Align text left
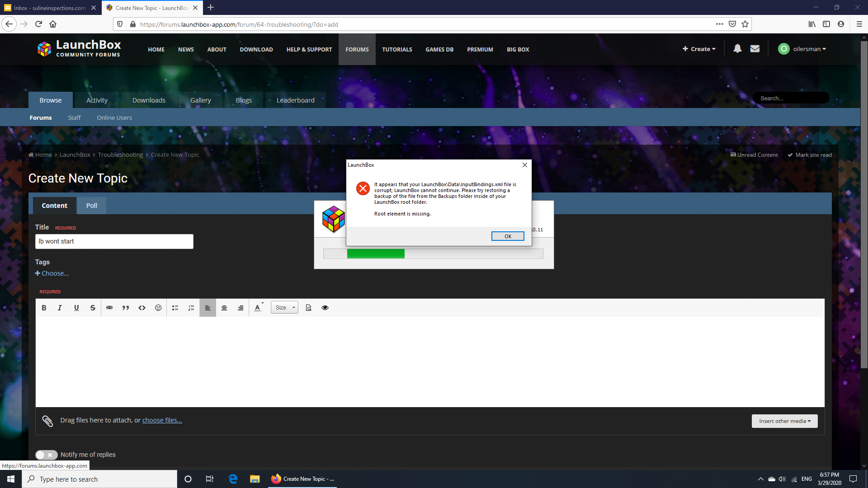The width and height of the screenshot is (868, 488). 208,308
